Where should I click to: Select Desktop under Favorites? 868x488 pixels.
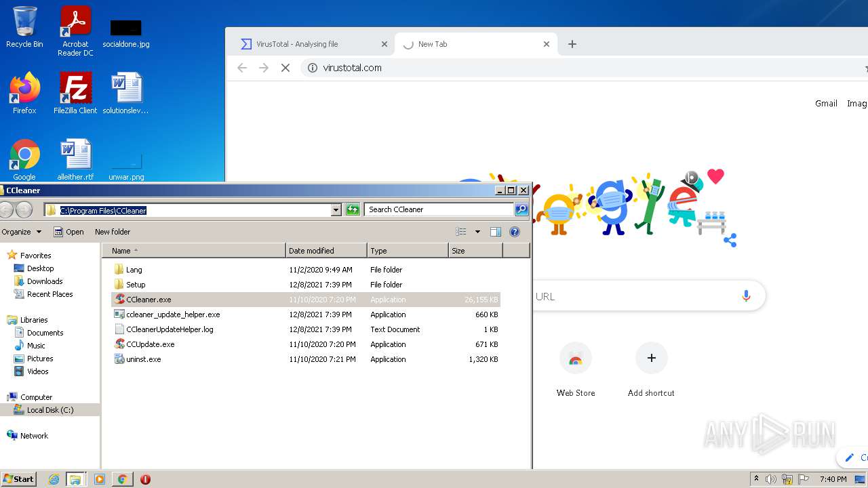pyautogui.click(x=34, y=268)
